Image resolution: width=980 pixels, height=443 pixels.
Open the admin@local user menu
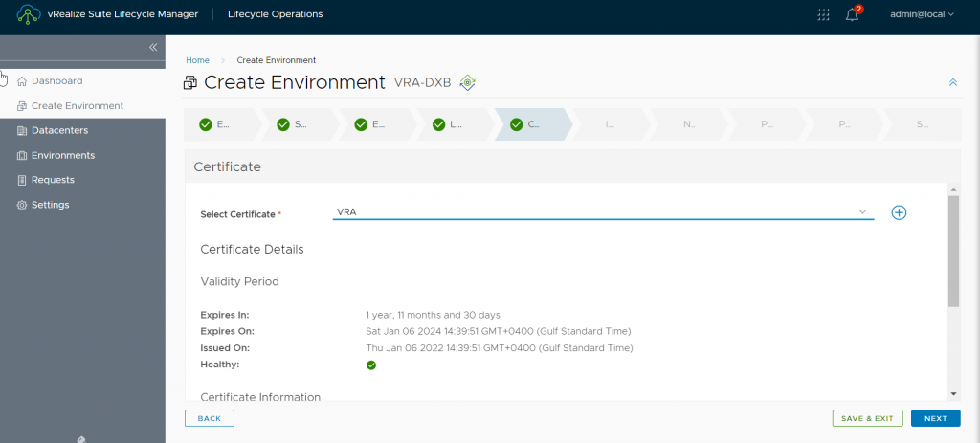click(x=922, y=14)
